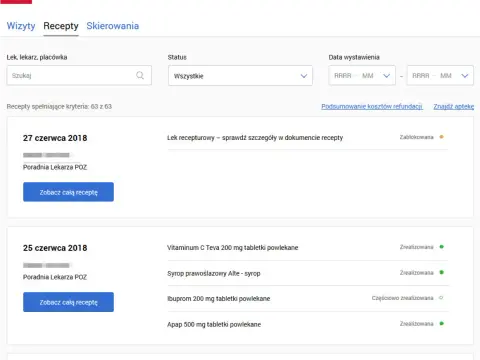
Task: Switch to the Skierowania tab
Action: coord(113,26)
